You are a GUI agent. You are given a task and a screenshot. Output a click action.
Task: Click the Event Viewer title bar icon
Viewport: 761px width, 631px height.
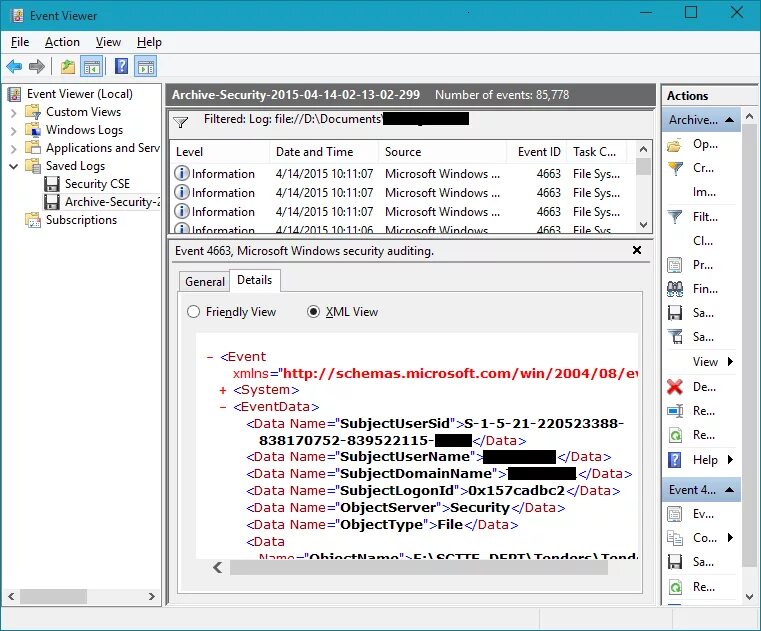(x=17, y=16)
